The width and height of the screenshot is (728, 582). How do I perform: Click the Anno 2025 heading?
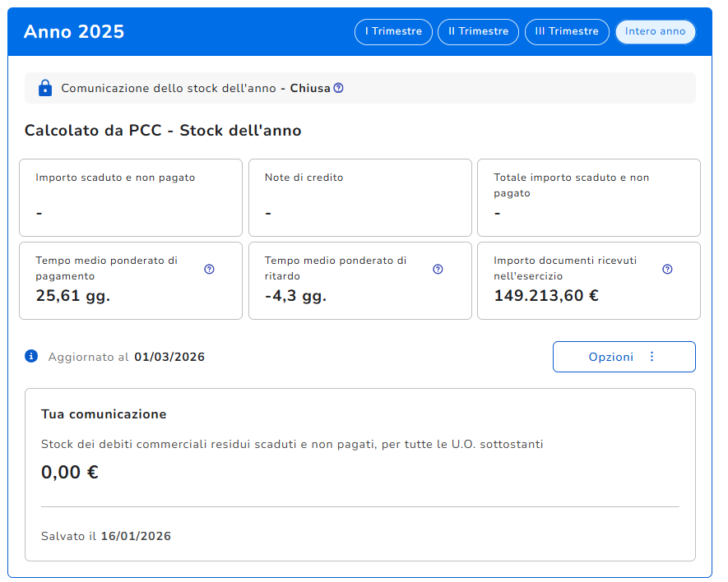point(74,32)
